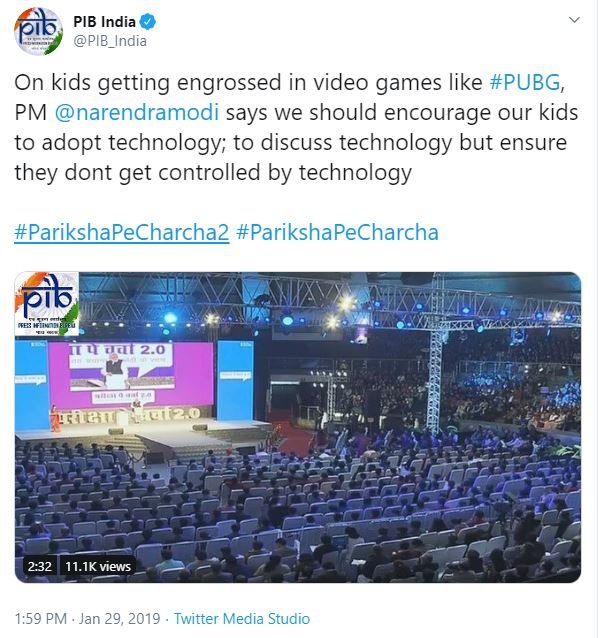Open the PIB India display name
This screenshot has width=598, height=638.
(x=105, y=22)
